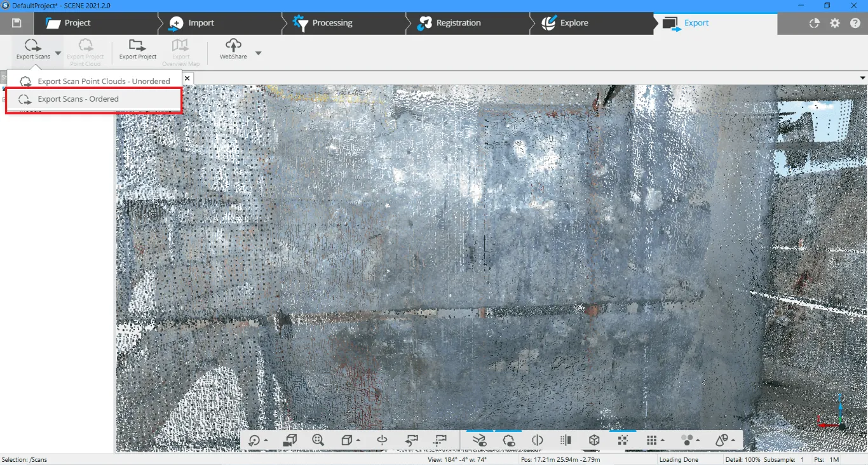Click the 'Pos: 17.21m 25.94m -2.79m' status

click(560, 459)
